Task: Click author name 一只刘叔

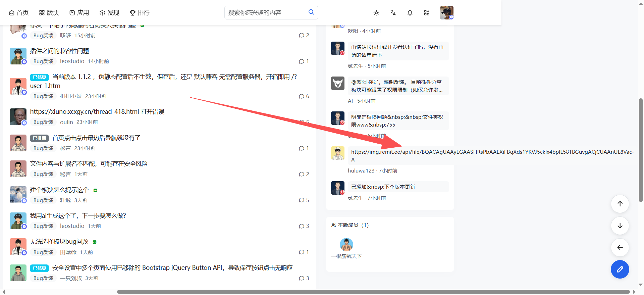Action: pyautogui.click(x=71, y=278)
